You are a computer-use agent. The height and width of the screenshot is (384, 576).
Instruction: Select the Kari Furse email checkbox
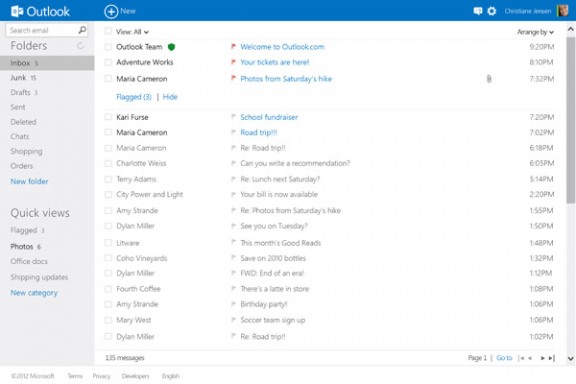108,117
